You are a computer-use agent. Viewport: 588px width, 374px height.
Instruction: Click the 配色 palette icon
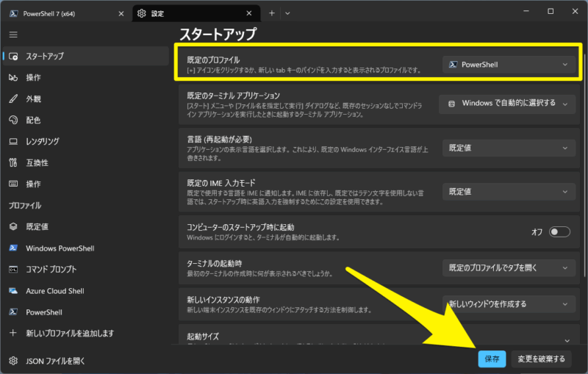click(13, 120)
